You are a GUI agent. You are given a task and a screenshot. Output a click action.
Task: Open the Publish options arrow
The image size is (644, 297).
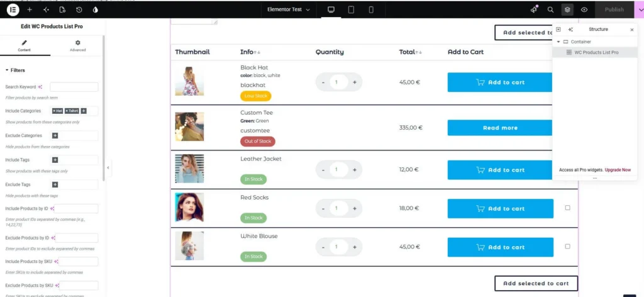640,9
